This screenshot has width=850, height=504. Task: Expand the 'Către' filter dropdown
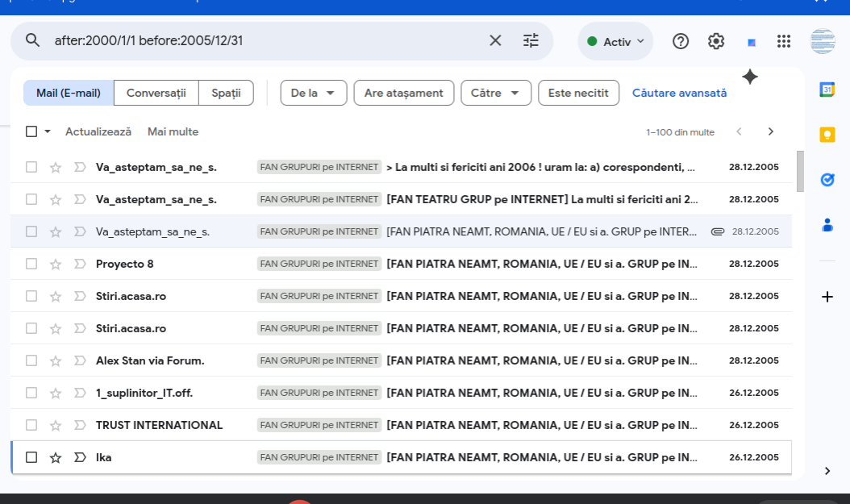point(495,93)
